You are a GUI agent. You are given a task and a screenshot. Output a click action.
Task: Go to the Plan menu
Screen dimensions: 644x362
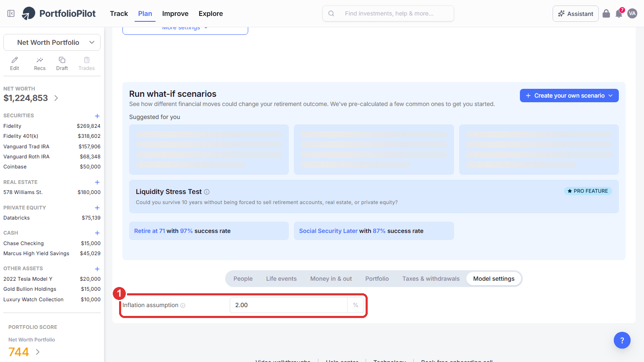145,13
